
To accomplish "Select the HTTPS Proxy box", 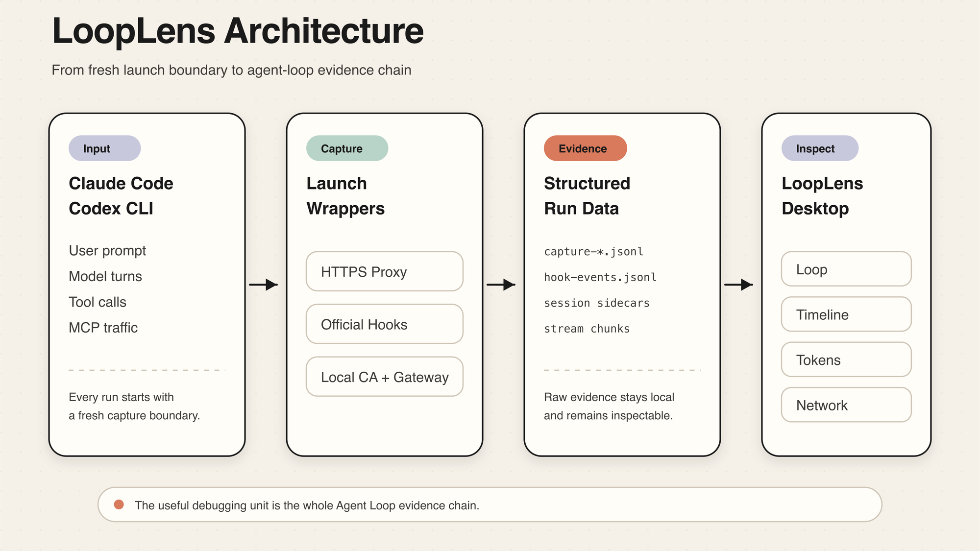I will coord(385,271).
